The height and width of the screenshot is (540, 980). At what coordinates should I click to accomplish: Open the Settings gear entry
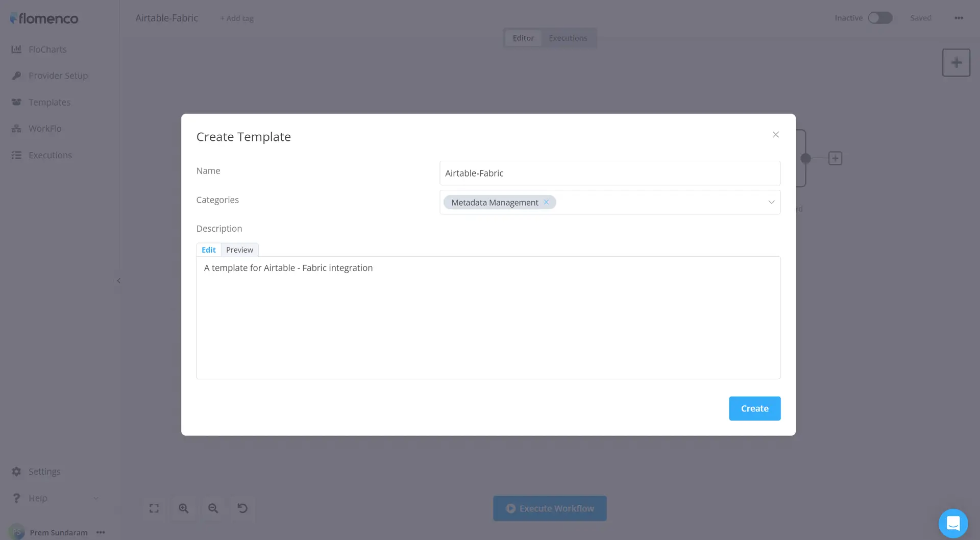click(36, 472)
